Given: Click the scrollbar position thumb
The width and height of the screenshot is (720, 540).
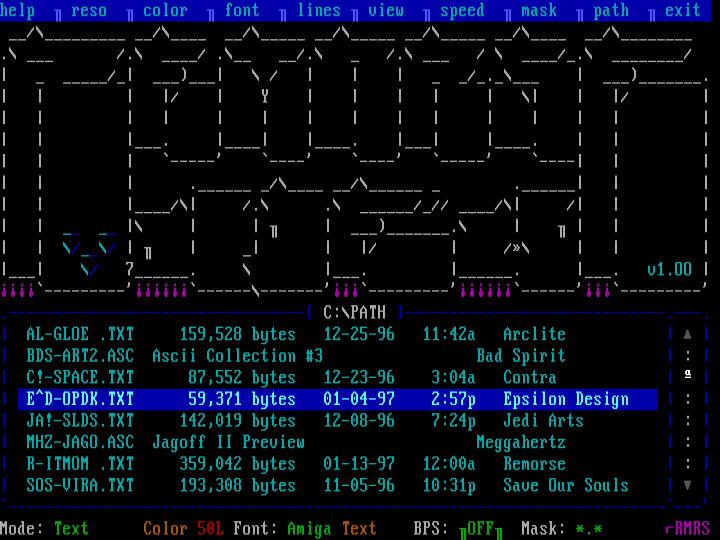Looking at the screenshot, I should (687, 375).
